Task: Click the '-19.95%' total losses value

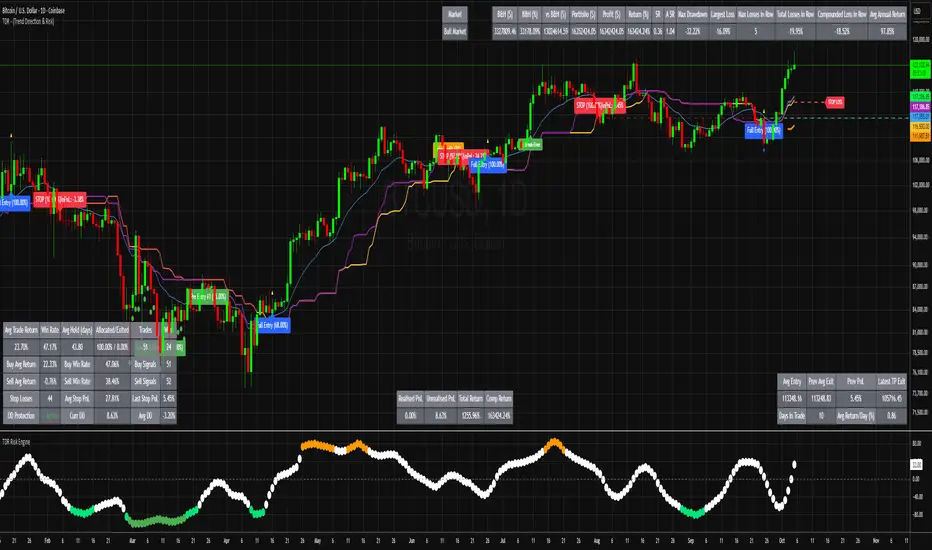Action: point(795,32)
